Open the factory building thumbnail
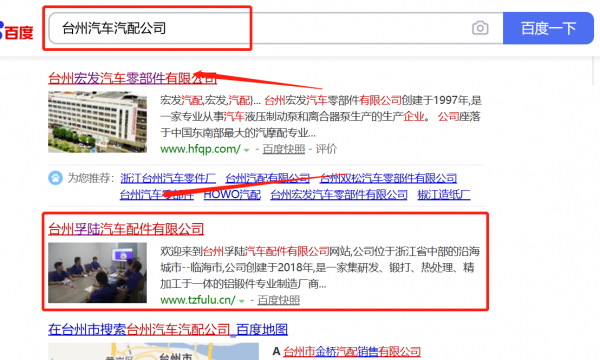The width and height of the screenshot is (600, 360). 97,122
